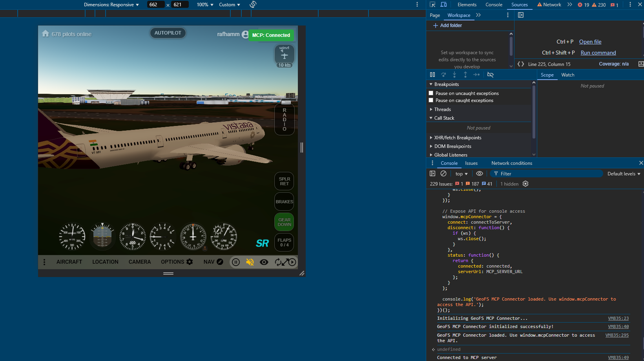Image resolution: width=644 pixels, height=361 pixels.
Task: Check Pause on caught exceptions
Action: click(431, 100)
